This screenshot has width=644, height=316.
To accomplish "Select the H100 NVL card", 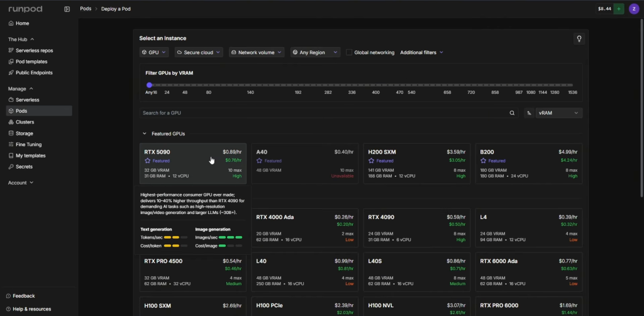I will [417, 307].
